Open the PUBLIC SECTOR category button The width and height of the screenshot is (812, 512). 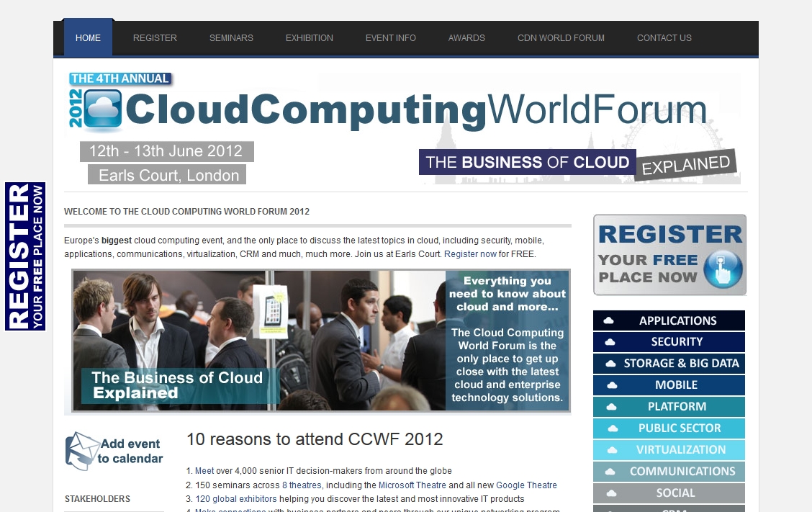coord(669,428)
